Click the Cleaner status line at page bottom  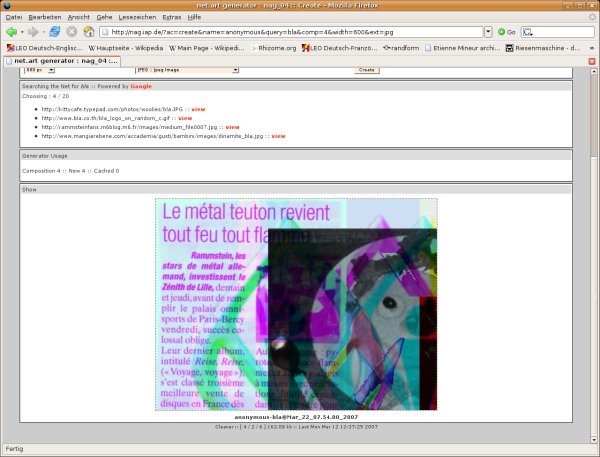point(296,427)
